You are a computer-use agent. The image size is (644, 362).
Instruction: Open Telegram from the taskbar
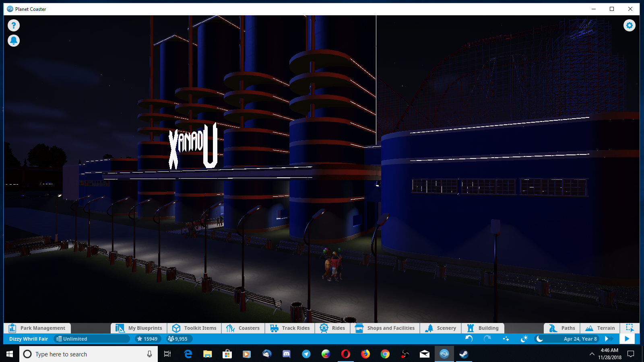tap(306, 354)
